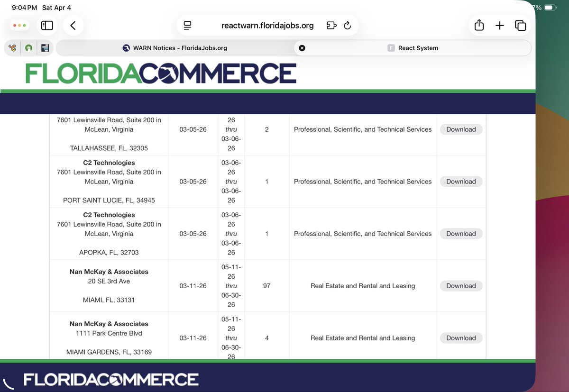Select notice date 03-05-26 in Apopka row

[x=193, y=234]
